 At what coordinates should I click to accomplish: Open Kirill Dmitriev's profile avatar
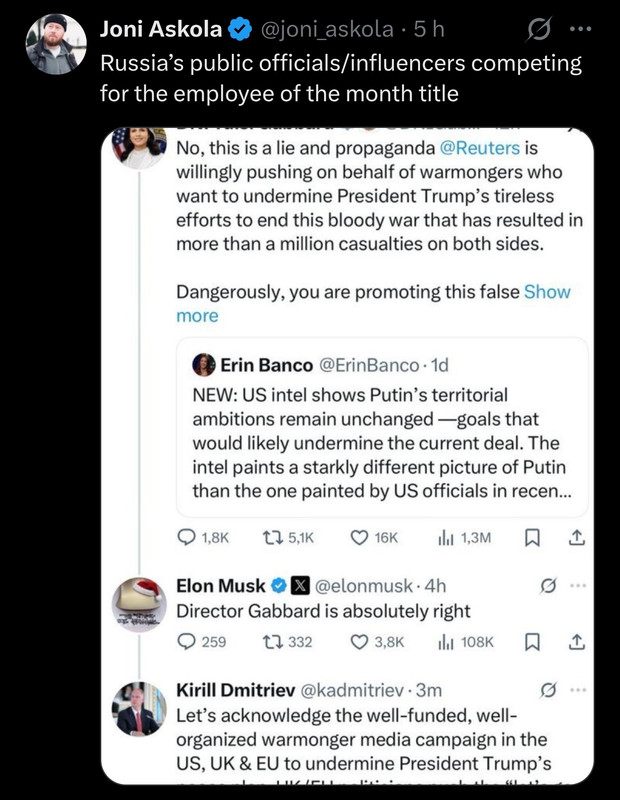pos(139,709)
